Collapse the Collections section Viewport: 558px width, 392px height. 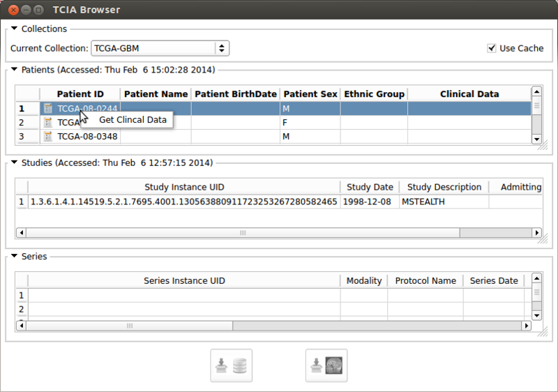pyautogui.click(x=14, y=29)
